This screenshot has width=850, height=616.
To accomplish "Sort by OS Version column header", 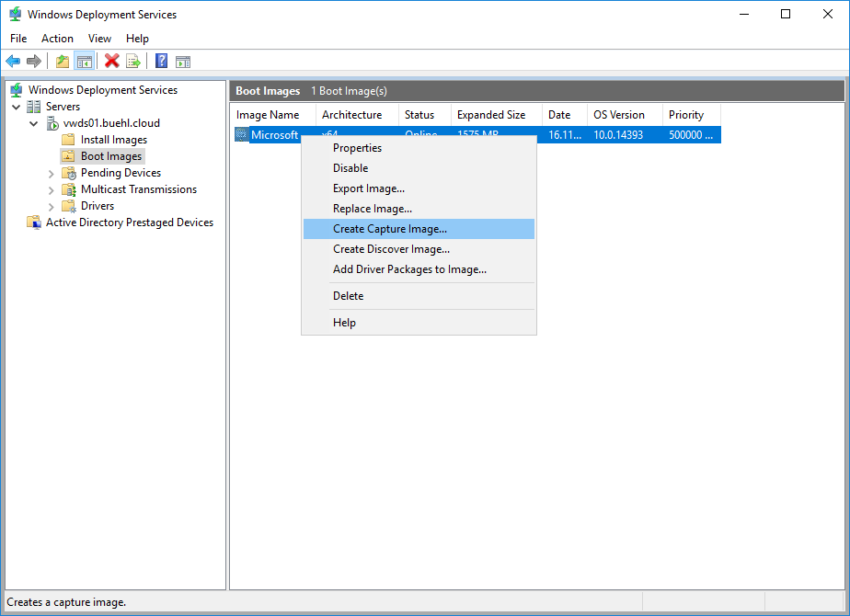I will (x=625, y=115).
